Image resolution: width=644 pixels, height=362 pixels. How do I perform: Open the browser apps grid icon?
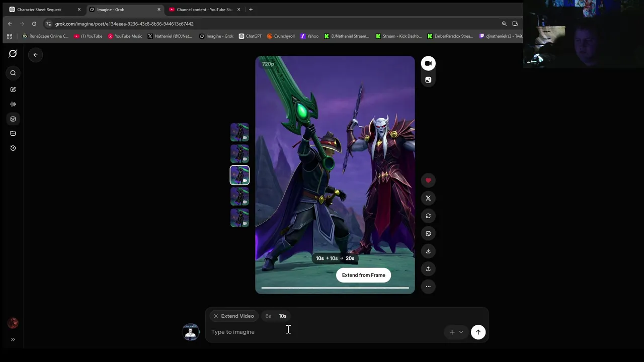tap(9, 36)
